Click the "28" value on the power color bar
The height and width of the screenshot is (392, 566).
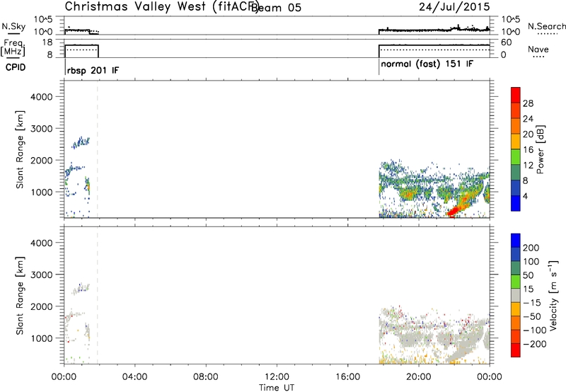tap(528, 103)
